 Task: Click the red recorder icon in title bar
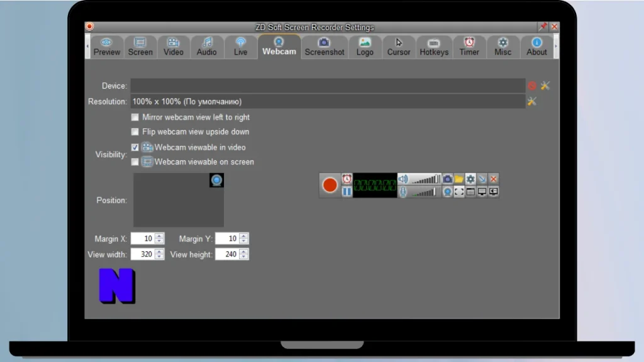(x=89, y=26)
